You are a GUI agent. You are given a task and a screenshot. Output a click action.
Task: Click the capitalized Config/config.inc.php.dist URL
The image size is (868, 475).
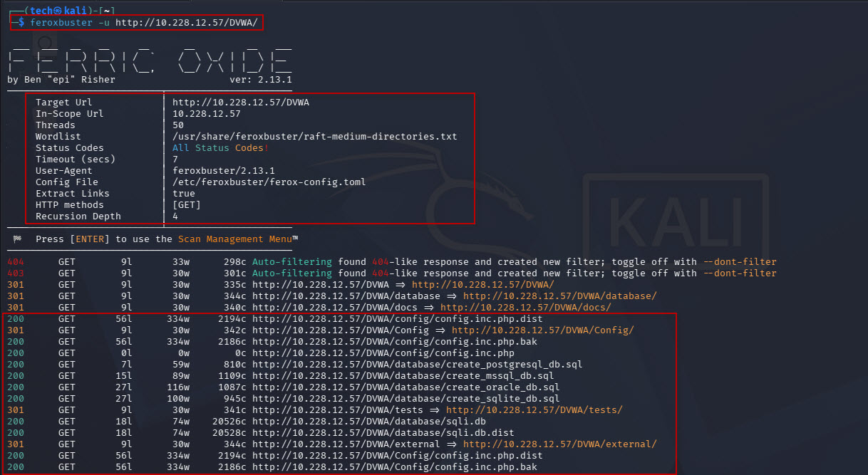point(398,456)
